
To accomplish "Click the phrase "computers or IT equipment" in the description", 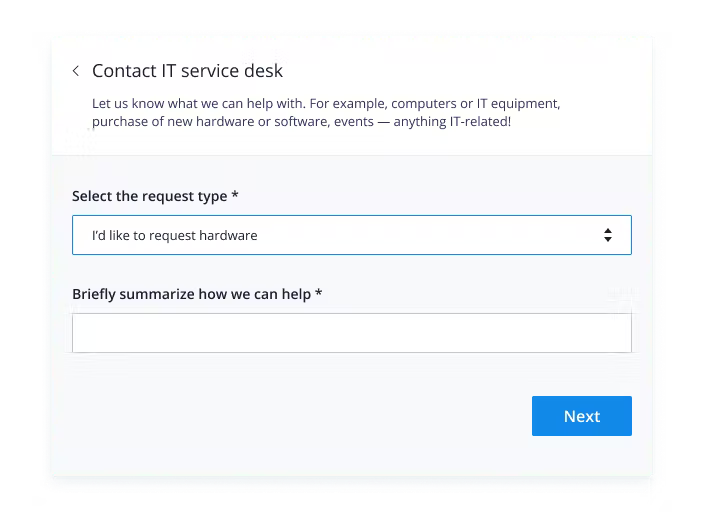I will pyautogui.click(x=475, y=103).
